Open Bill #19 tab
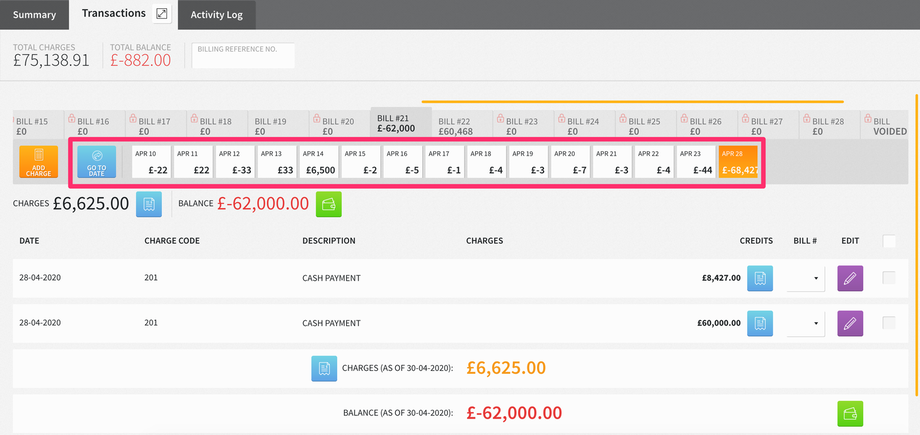920x435 pixels. [278, 126]
